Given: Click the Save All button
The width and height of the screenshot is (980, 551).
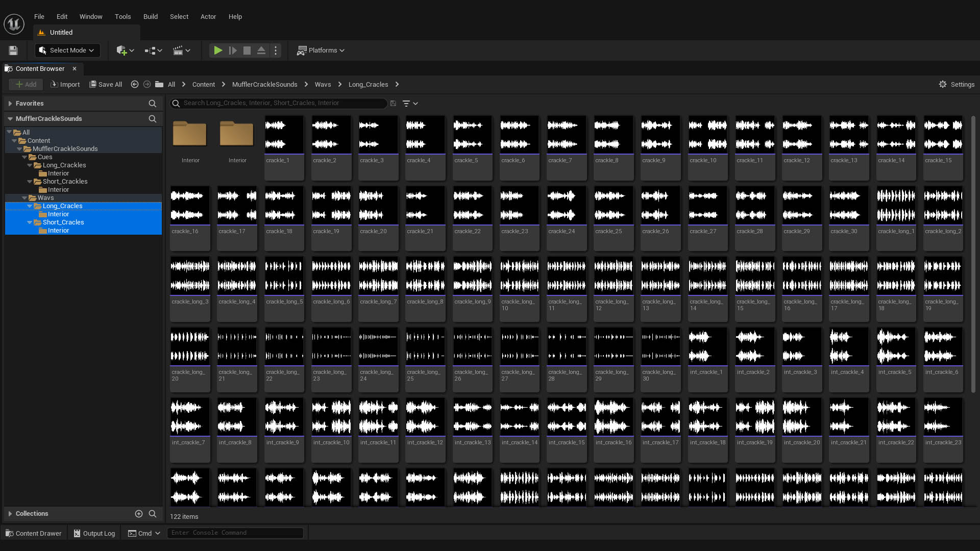Looking at the screenshot, I should 106,85.
